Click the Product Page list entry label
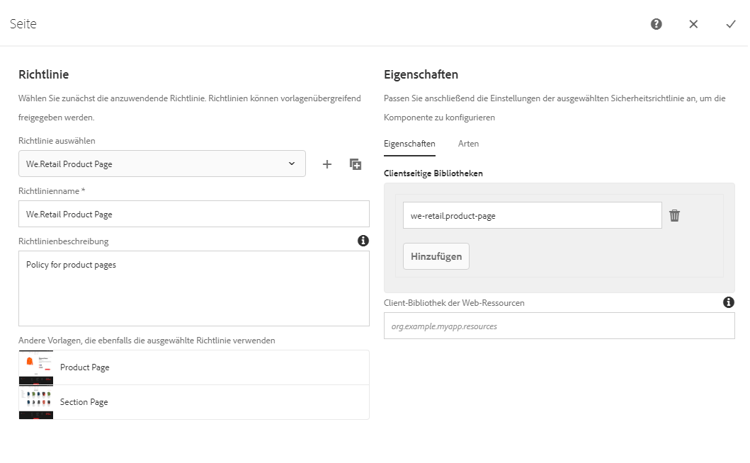This screenshot has height=463, width=750. (85, 368)
